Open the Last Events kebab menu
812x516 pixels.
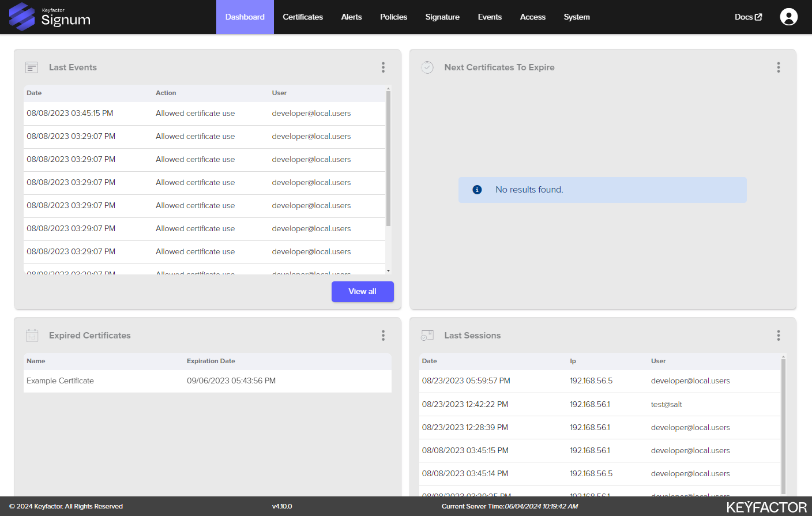[x=383, y=67]
